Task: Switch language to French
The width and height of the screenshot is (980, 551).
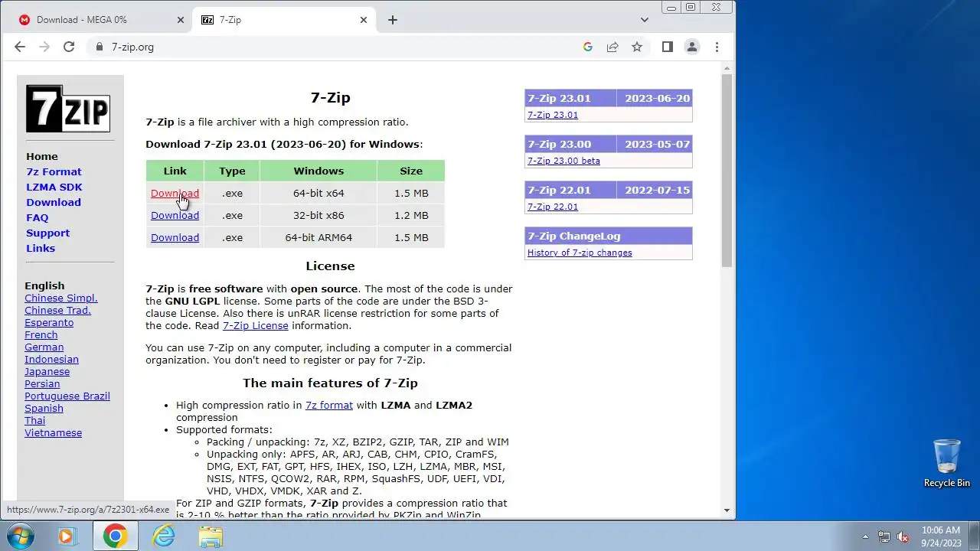Action: point(41,334)
